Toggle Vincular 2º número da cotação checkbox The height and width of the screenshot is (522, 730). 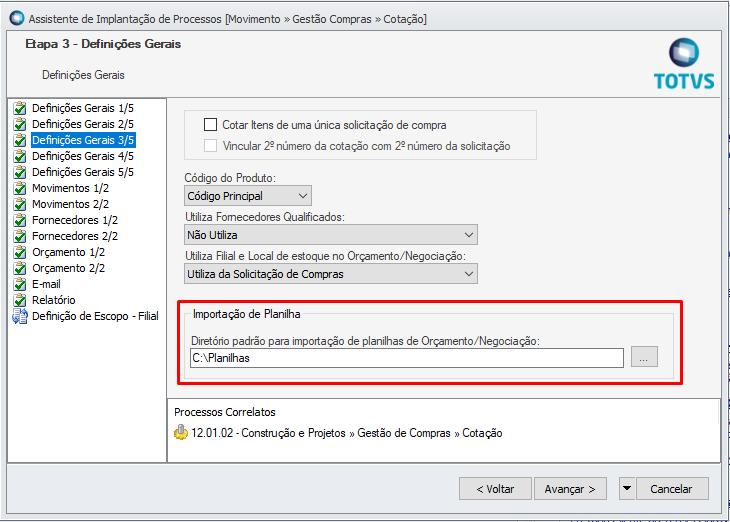pos(210,146)
